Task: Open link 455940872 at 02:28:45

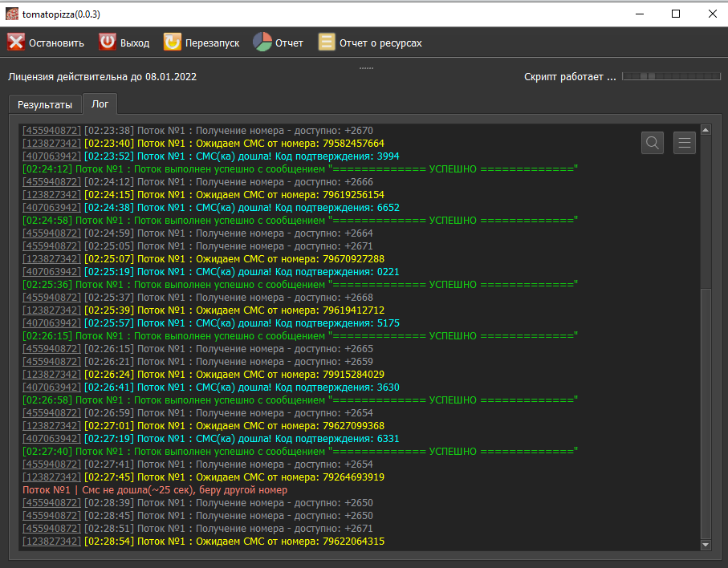Action: click(51, 516)
